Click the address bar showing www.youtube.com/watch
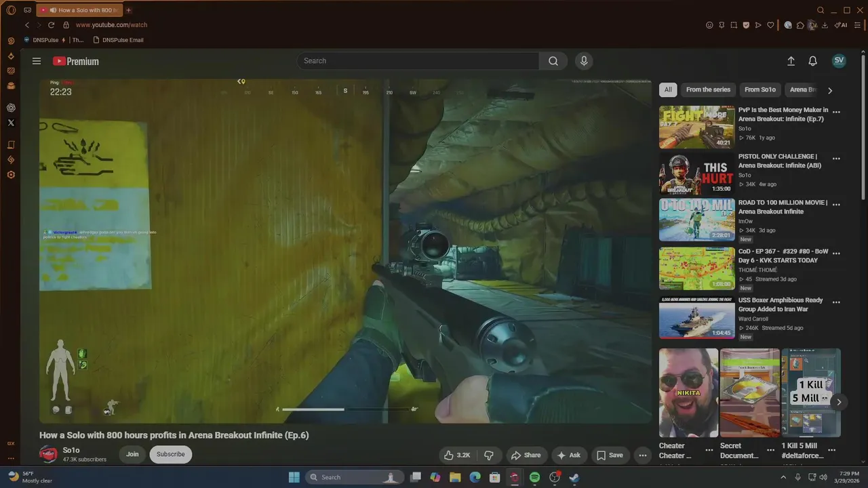The width and height of the screenshot is (868, 488). [111, 25]
